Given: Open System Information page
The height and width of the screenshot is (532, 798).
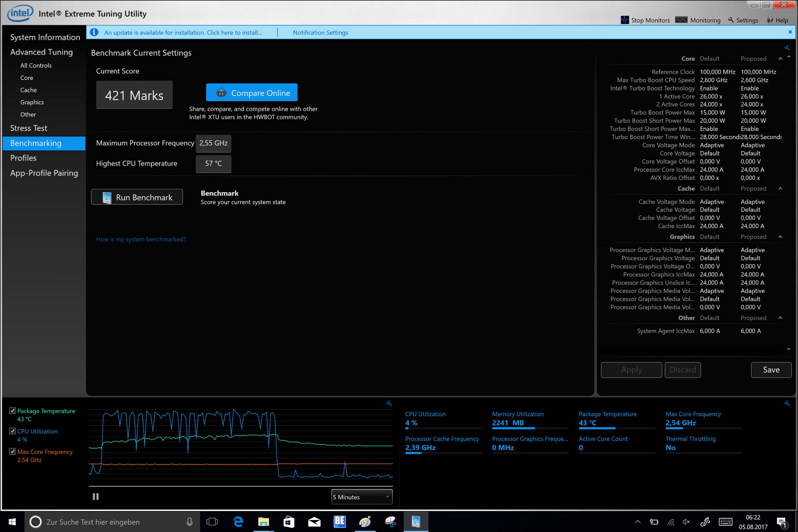Looking at the screenshot, I should click(45, 37).
